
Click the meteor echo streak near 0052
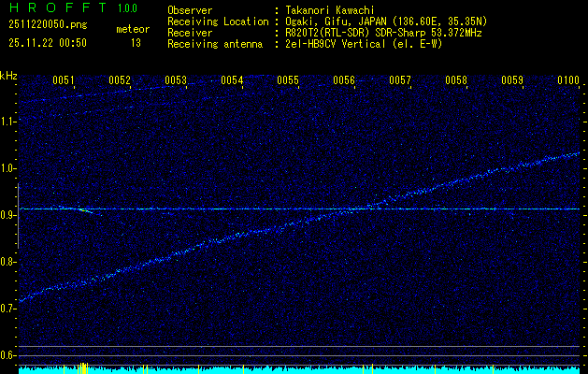(84, 210)
